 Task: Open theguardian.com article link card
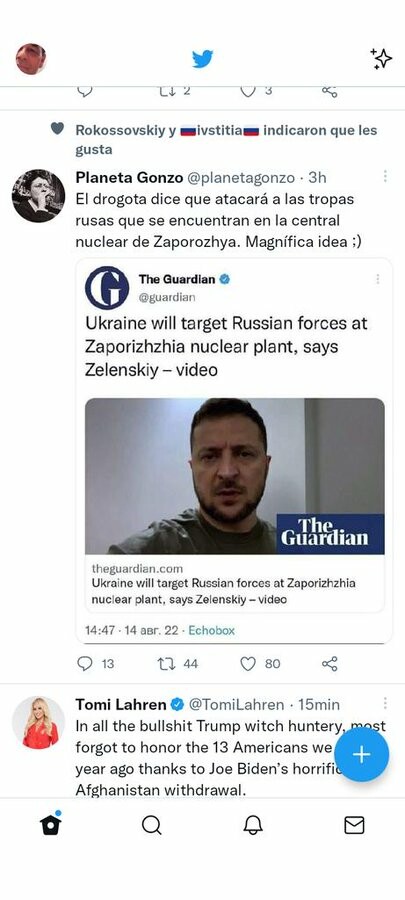235,584
